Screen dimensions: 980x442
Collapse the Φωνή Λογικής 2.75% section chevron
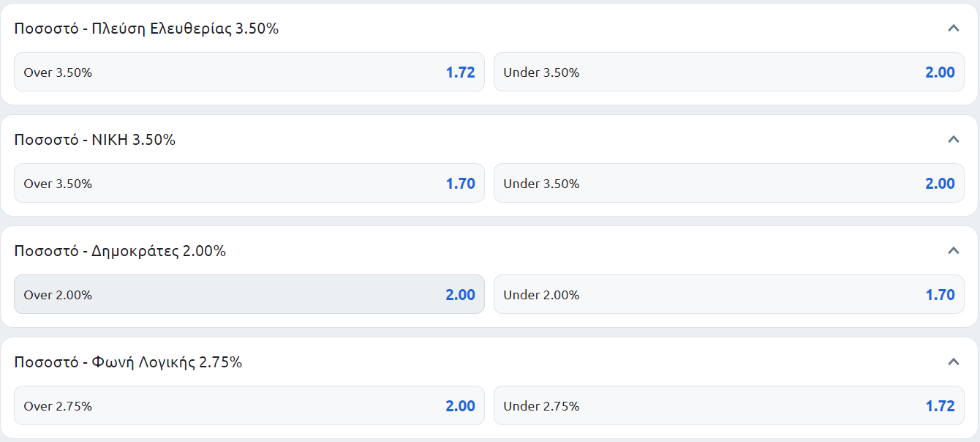953,362
